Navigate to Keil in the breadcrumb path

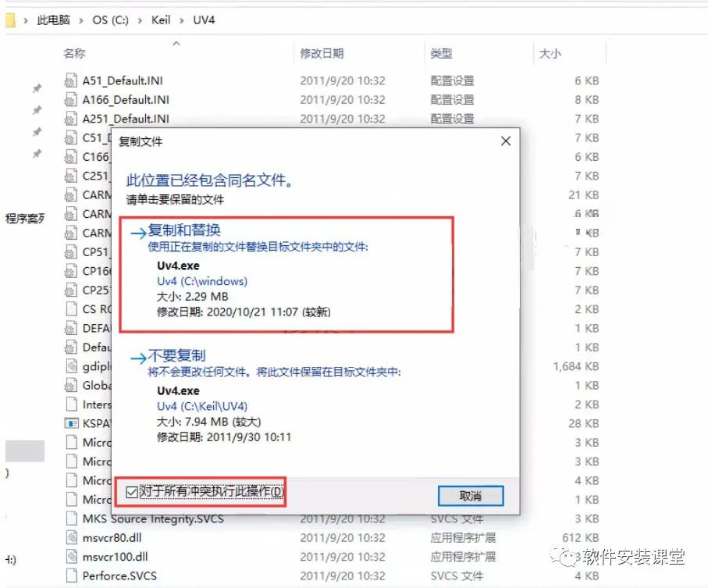pyautogui.click(x=161, y=20)
